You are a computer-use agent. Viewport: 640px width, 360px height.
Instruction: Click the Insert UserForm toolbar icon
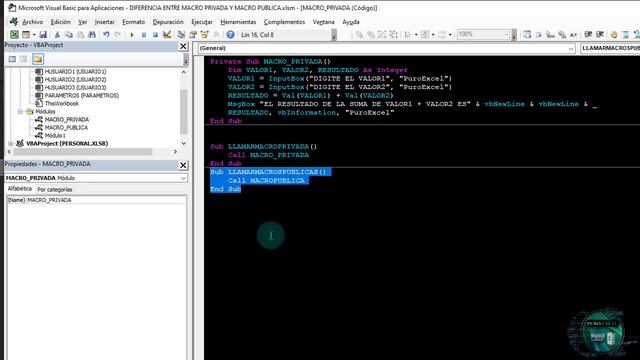click(x=26, y=35)
